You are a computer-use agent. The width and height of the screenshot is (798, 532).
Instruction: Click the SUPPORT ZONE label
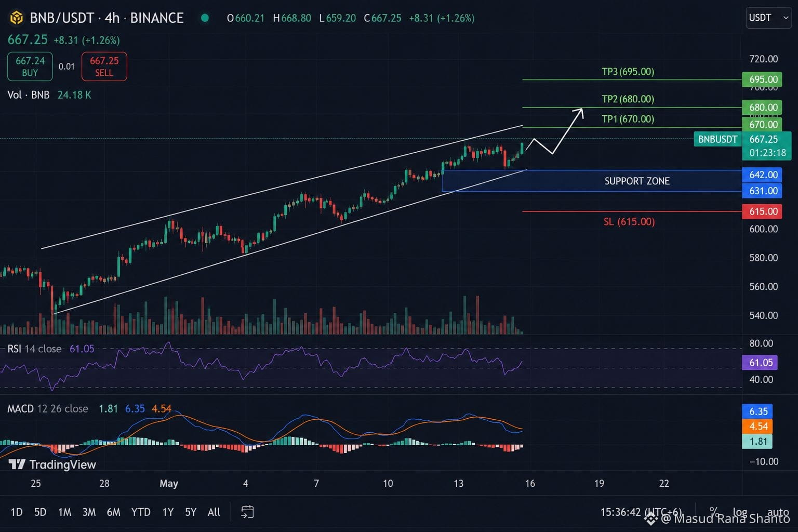coord(637,181)
